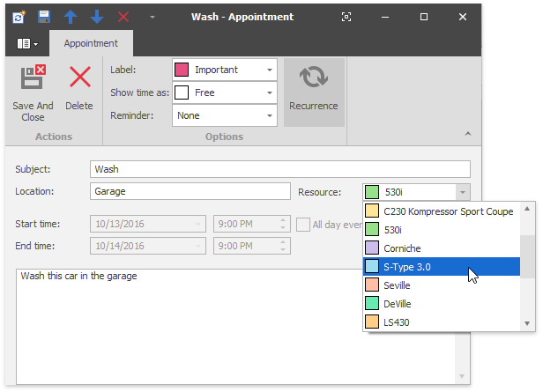
Task: Go to next appointment with down arrow
Action: pos(97,17)
